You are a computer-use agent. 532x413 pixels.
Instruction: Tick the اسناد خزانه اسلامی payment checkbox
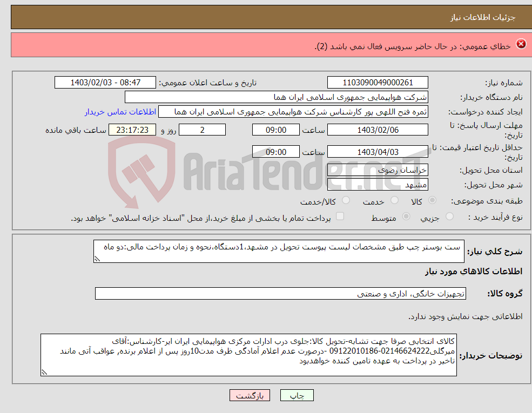point(340,216)
